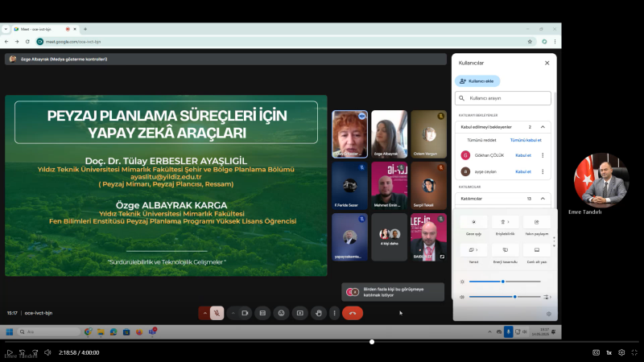Open Microsoft Teams from taskbar
The height and width of the screenshot is (362, 644).
tap(152, 331)
